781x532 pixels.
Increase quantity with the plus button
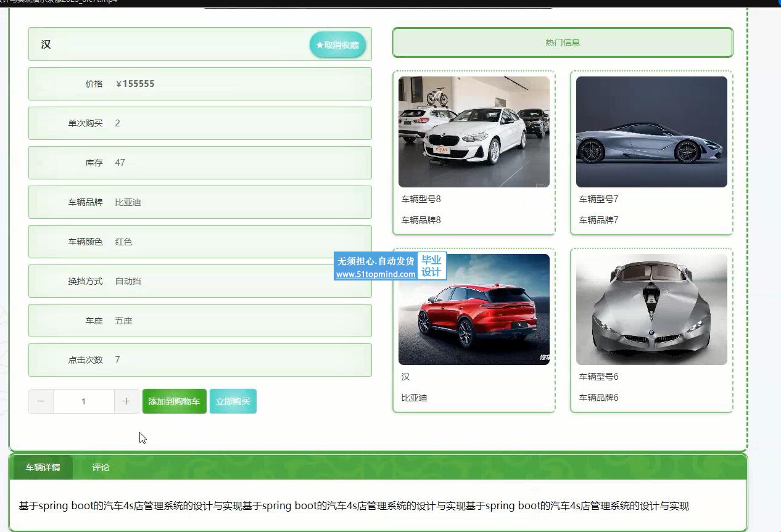click(x=126, y=401)
